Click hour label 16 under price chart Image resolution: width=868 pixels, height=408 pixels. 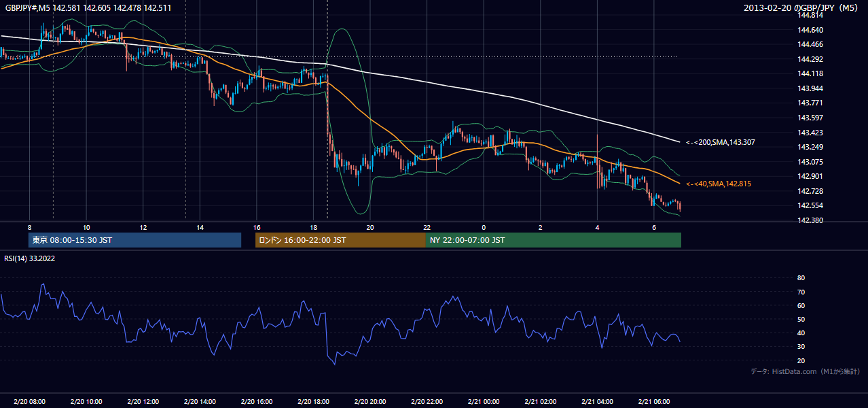tap(256, 227)
